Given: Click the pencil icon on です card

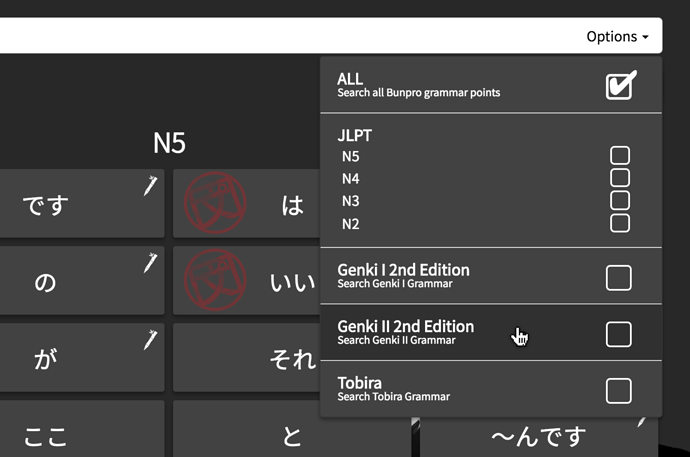Looking at the screenshot, I should 150,185.
